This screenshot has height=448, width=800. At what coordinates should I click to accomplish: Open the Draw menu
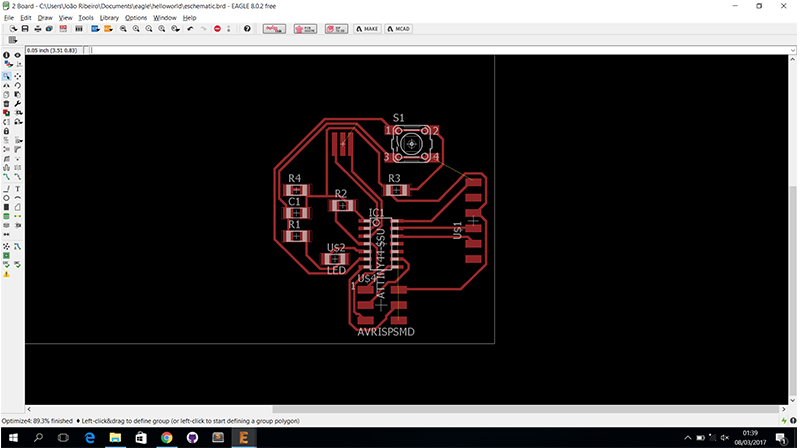(x=45, y=17)
